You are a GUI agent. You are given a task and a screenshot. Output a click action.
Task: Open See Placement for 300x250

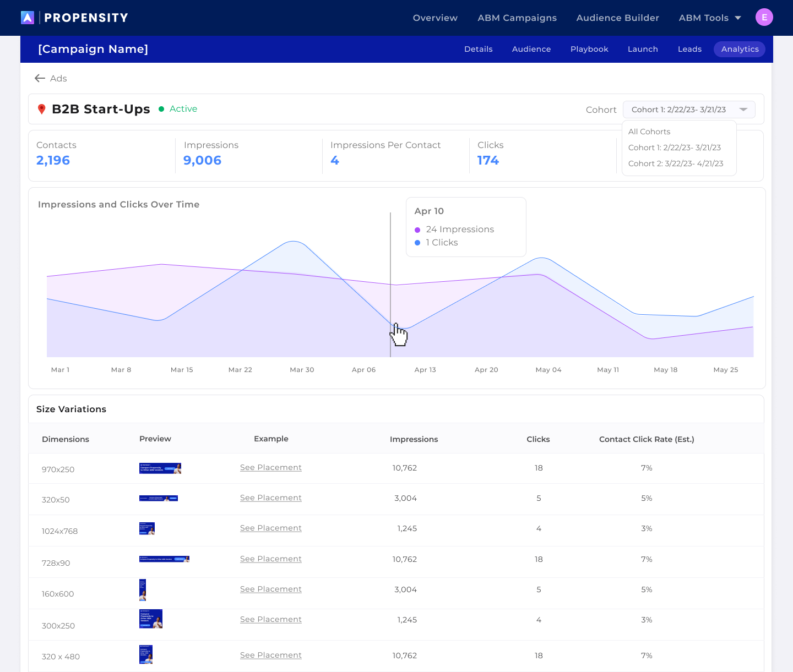click(271, 619)
